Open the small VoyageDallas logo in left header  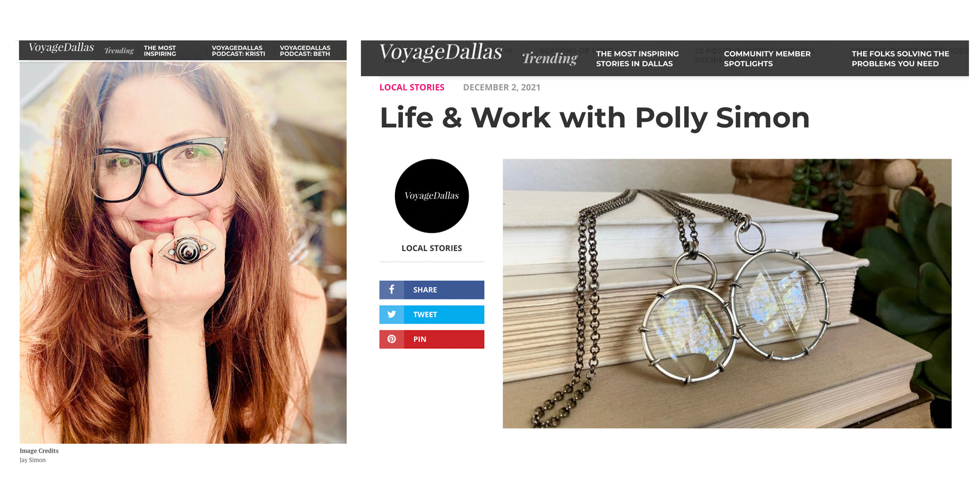point(61,47)
